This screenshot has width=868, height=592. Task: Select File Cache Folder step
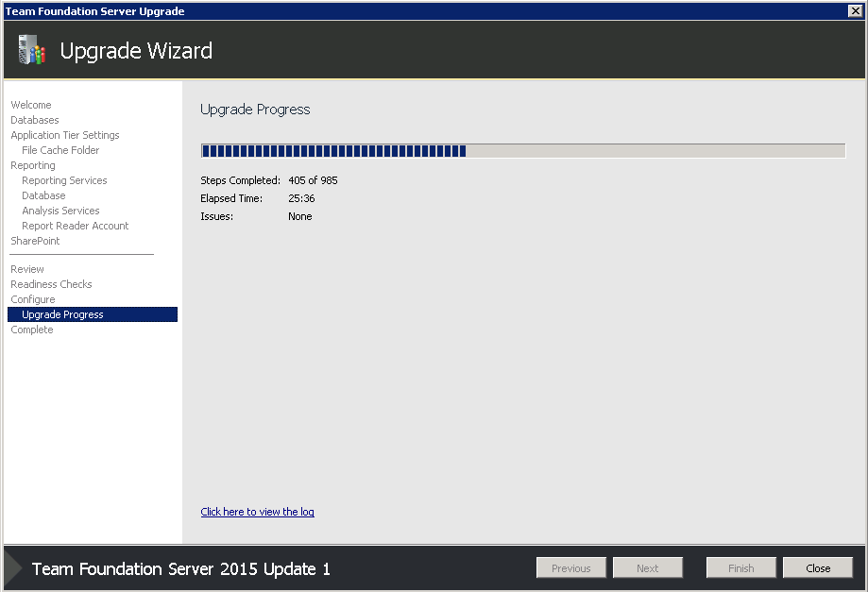coord(60,150)
